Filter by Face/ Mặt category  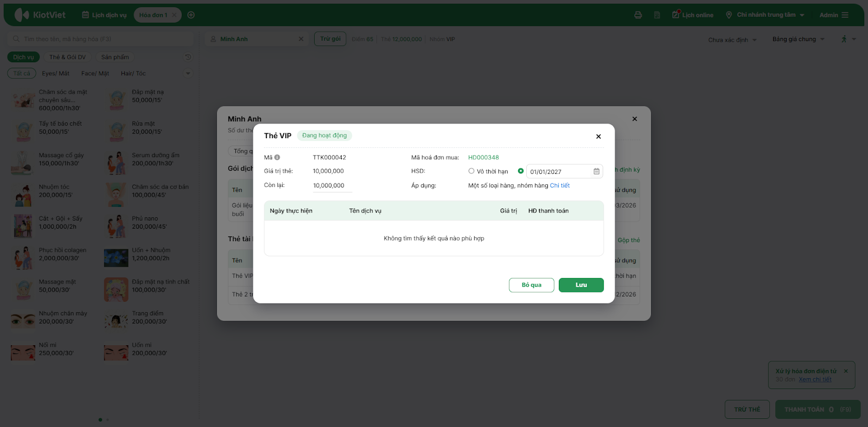pos(95,74)
